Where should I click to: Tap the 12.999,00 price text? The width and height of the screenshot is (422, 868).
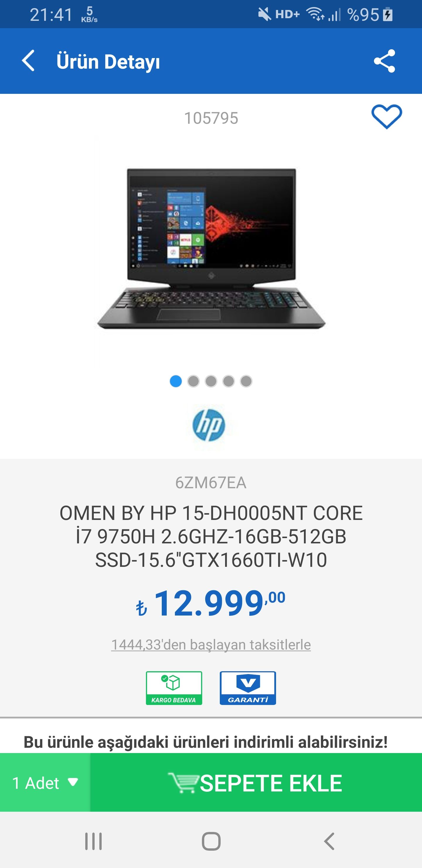(211, 603)
